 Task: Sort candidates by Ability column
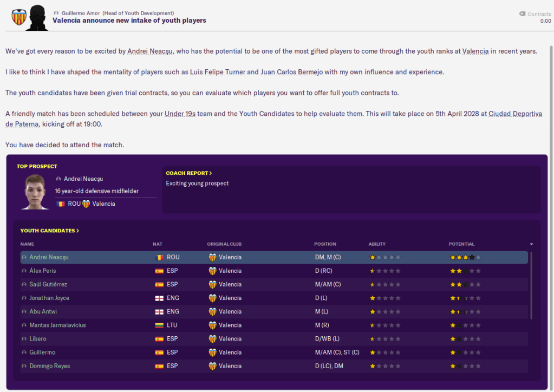coord(377,244)
